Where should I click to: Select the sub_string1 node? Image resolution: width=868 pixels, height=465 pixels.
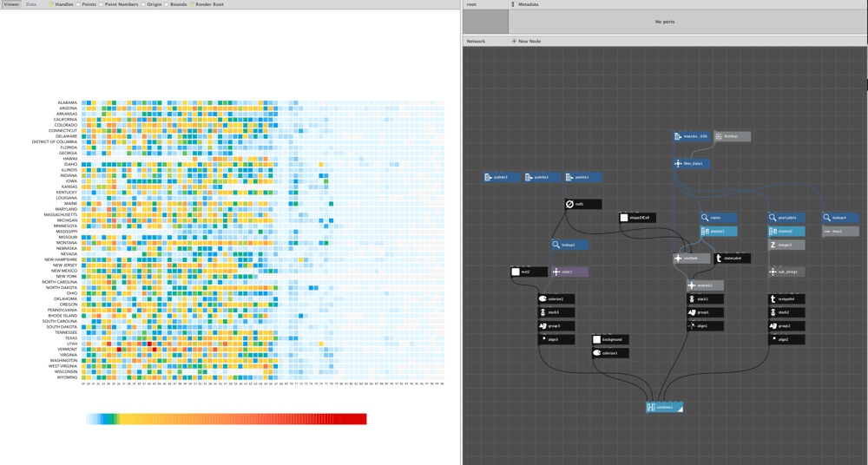click(786, 272)
